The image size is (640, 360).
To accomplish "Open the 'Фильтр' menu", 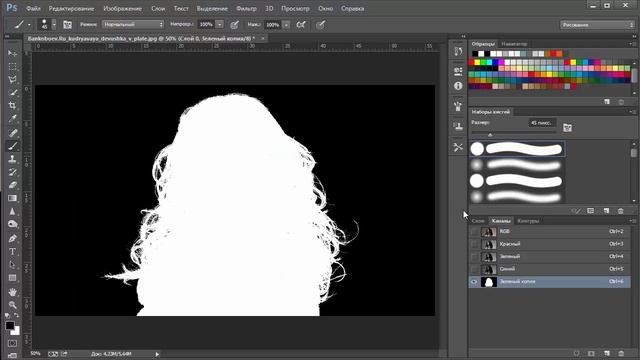I will tap(246, 8).
